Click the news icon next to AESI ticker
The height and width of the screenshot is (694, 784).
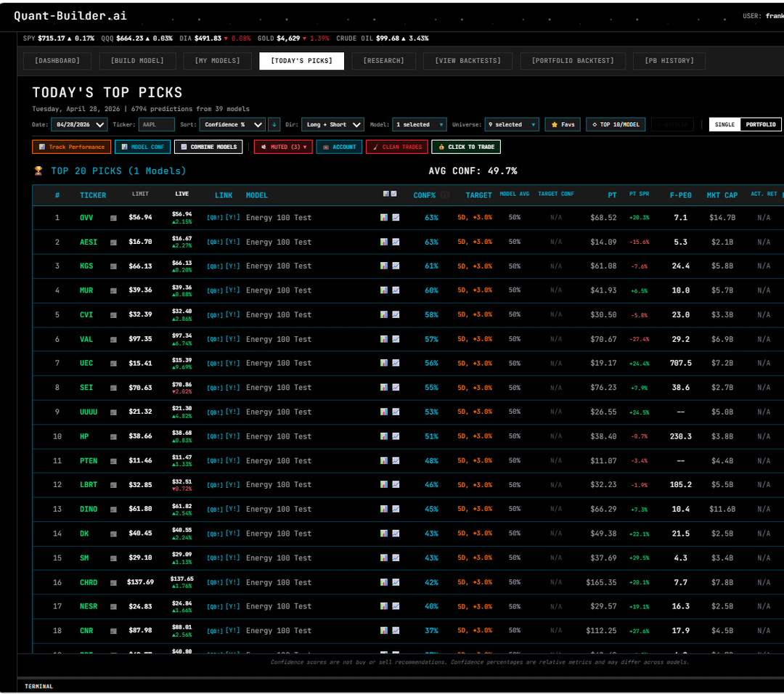113,242
